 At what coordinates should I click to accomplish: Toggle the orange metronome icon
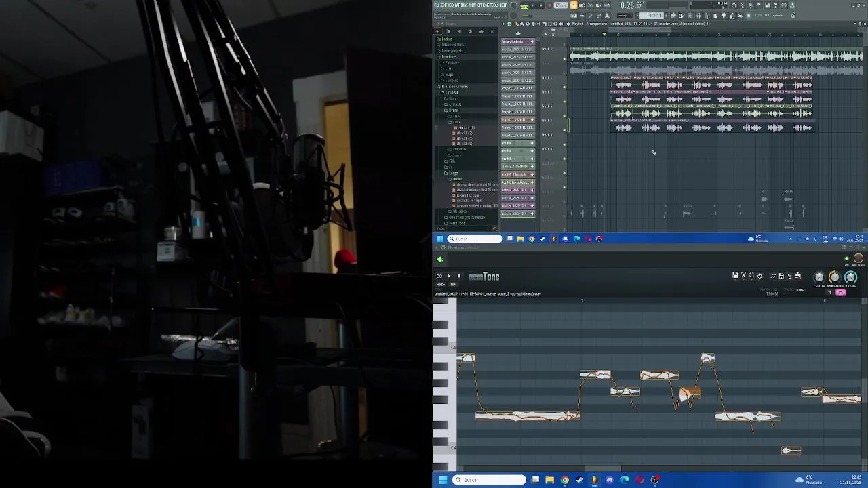[x=574, y=5]
